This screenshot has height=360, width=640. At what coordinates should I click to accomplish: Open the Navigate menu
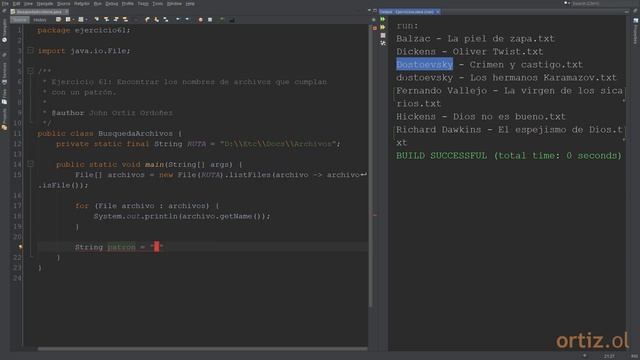[45, 4]
